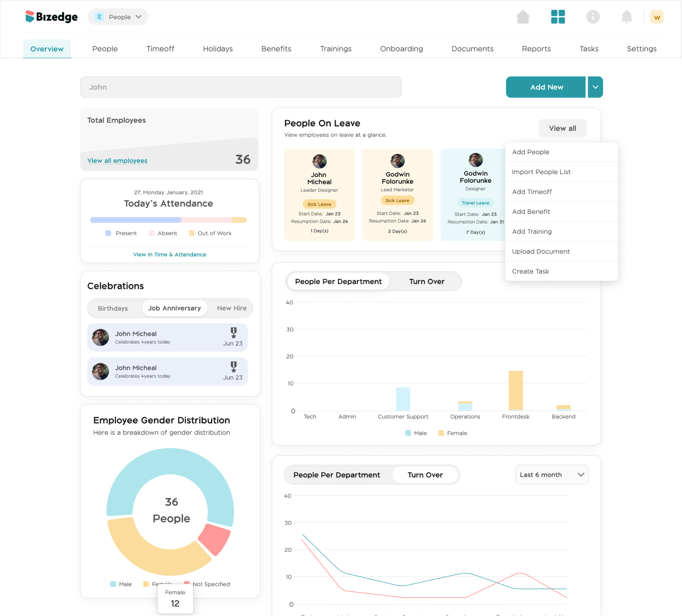
Task: Switch Celebrations to the New Hire view
Action: pos(231,308)
